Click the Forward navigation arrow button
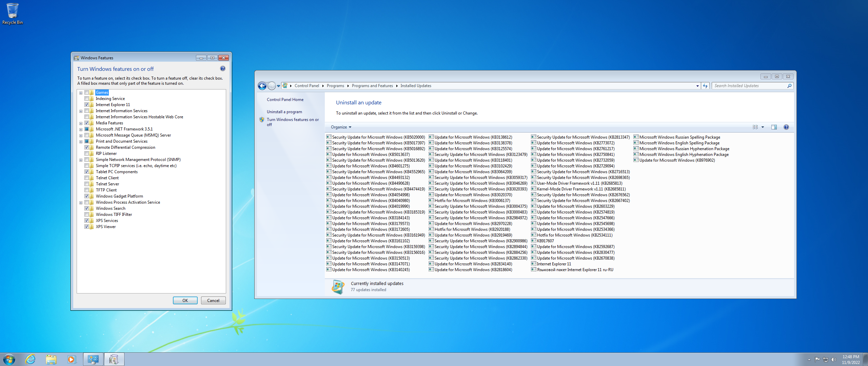 point(272,86)
